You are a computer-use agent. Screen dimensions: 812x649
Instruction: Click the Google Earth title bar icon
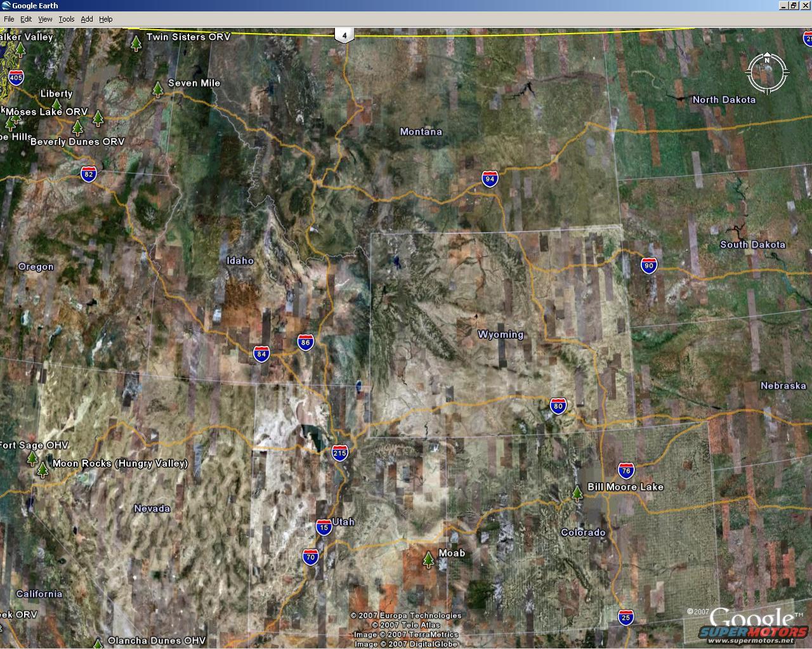tap(6, 6)
